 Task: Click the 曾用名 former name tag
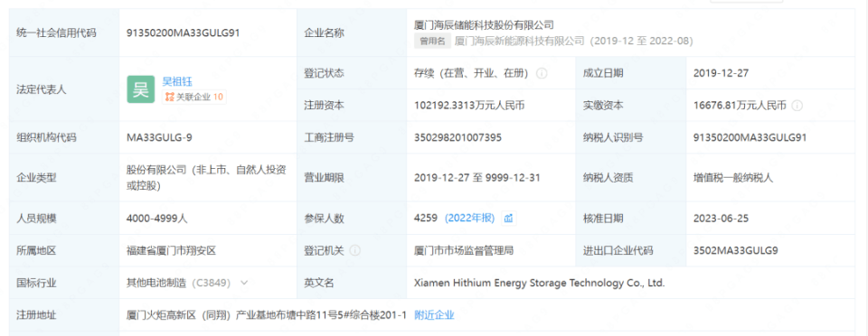point(432,41)
